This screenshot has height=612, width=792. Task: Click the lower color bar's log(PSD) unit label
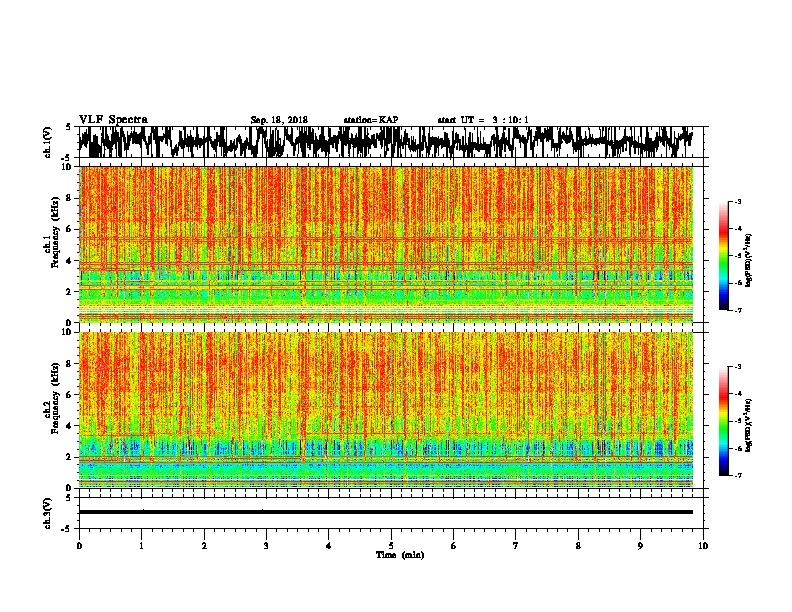point(748,426)
